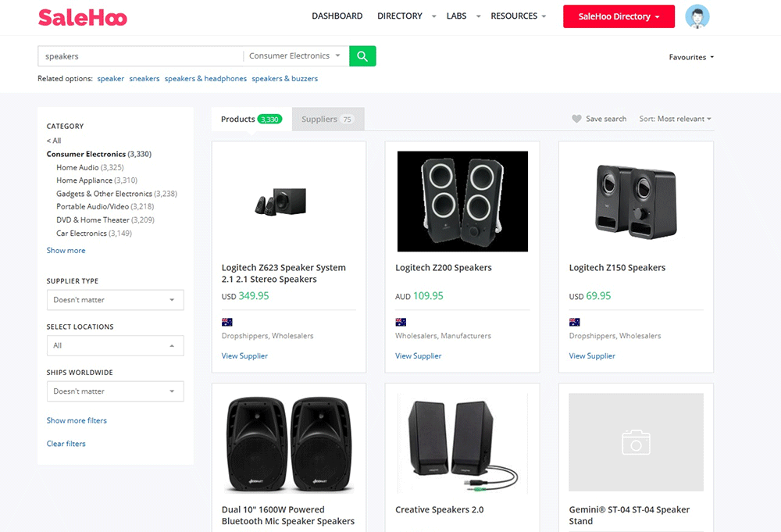The width and height of the screenshot is (781, 532).
Task: Switch to the Suppliers tab
Action: [327, 120]
